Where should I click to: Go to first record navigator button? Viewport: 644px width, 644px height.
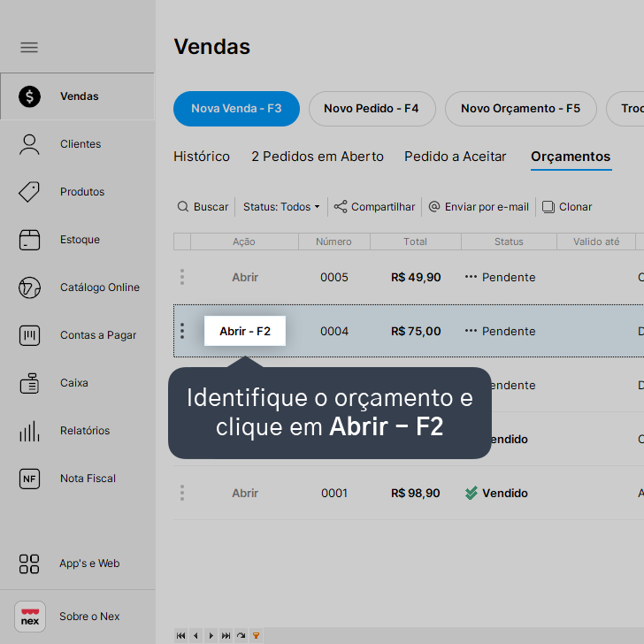[180, 636]
